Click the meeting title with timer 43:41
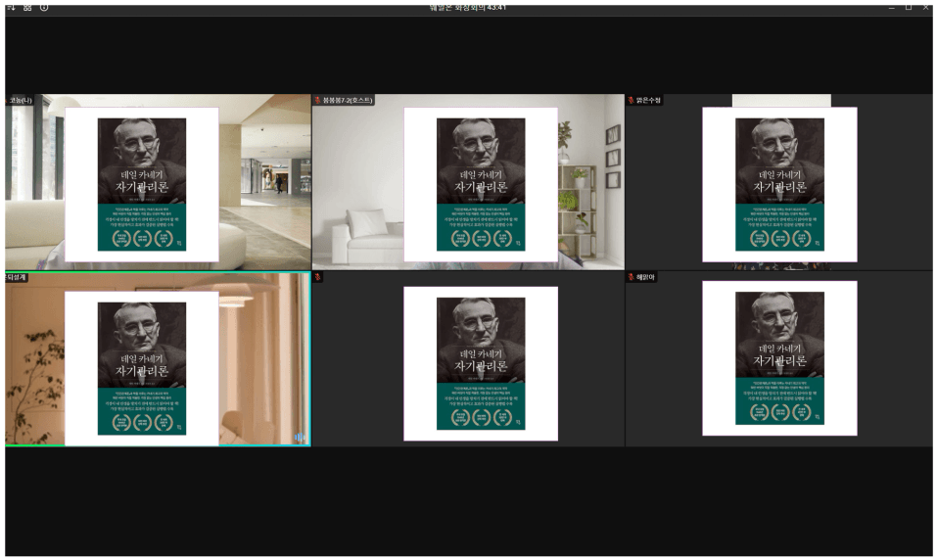This screenshot has width=937, height=560. (x=468, y=8)
